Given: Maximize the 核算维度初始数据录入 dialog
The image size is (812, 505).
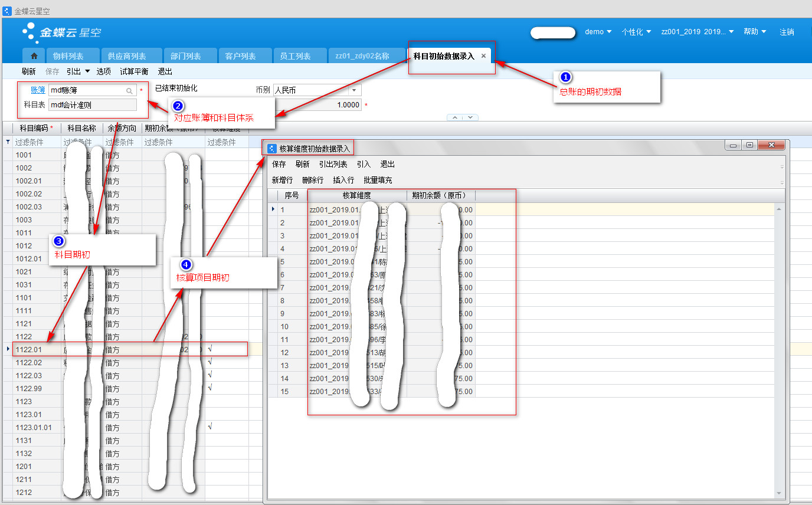Looking at the screenshot, I should click(x=749, y=145).
